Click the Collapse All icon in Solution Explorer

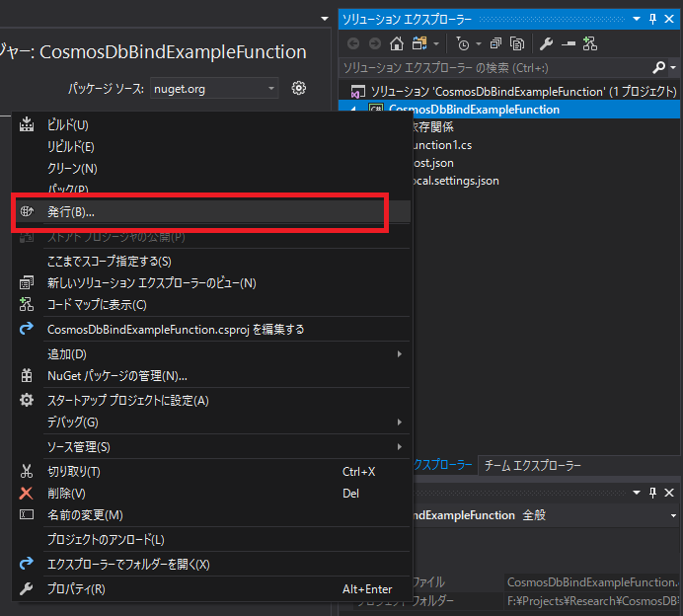click(495, 43)
